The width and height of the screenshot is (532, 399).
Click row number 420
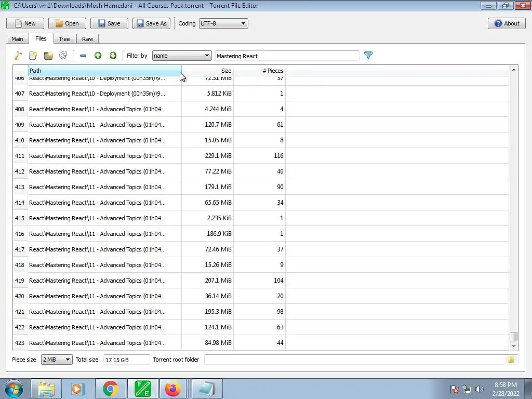20,296
